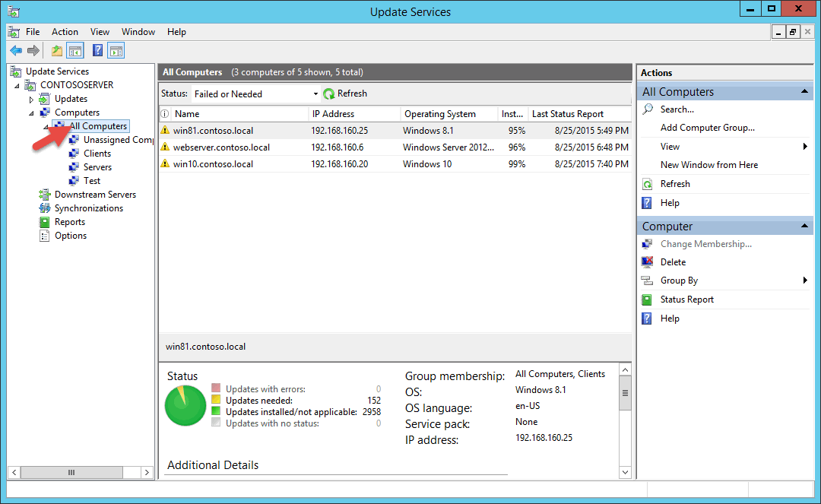Click the Inst... column header
Image resolution: width=821 pixels, height=504 pixels.
point(513,113)
